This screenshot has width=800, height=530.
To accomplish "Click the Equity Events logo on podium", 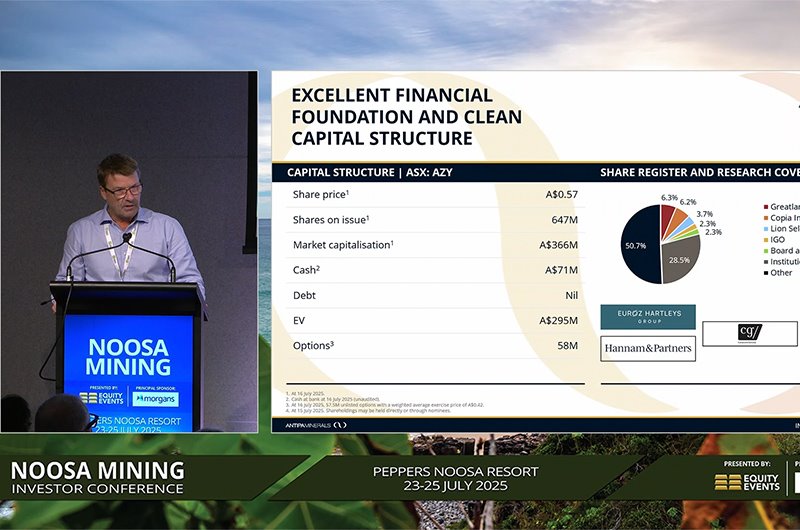I will (x=102, y=398).
